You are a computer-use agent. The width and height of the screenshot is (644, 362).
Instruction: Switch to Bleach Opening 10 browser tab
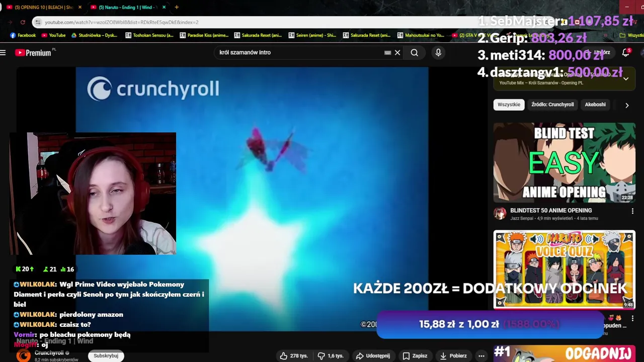click(43, 7)
